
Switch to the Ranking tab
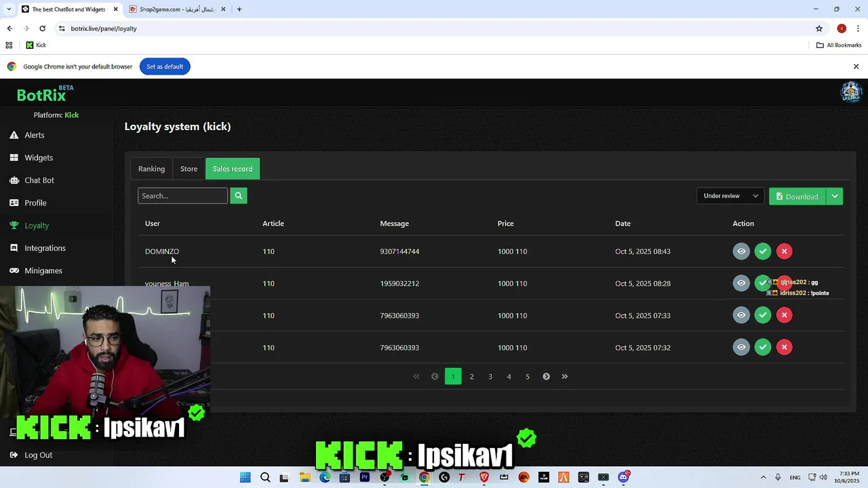[151, 169]
